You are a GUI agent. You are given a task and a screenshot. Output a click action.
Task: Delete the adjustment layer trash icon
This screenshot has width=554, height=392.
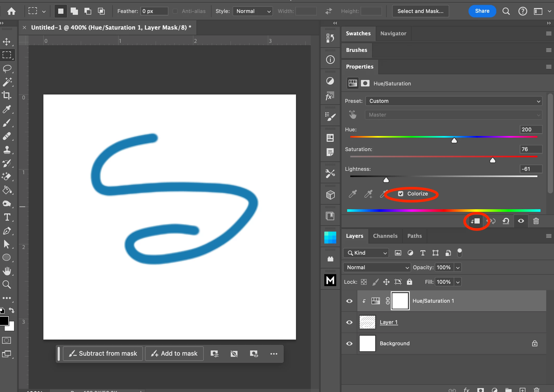click(536, 221)
